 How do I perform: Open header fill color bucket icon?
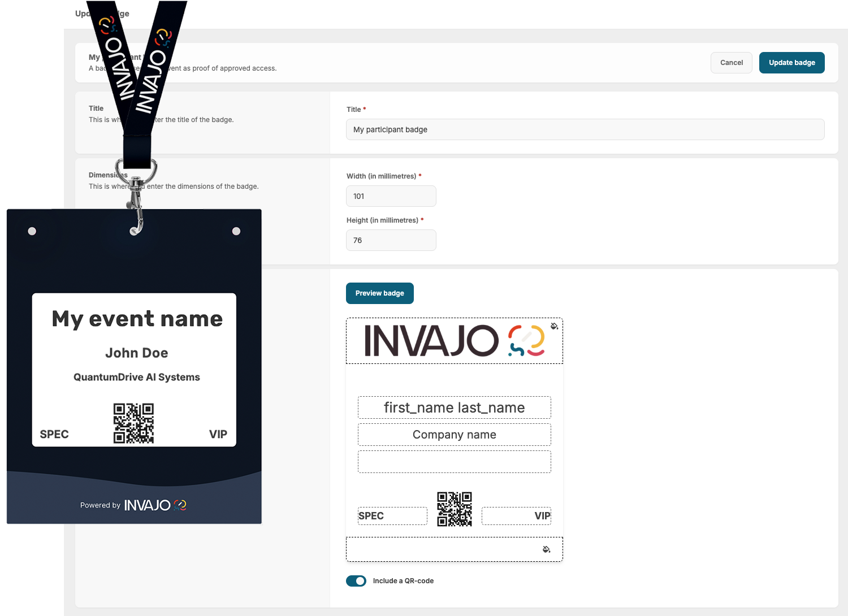point(554,326)
